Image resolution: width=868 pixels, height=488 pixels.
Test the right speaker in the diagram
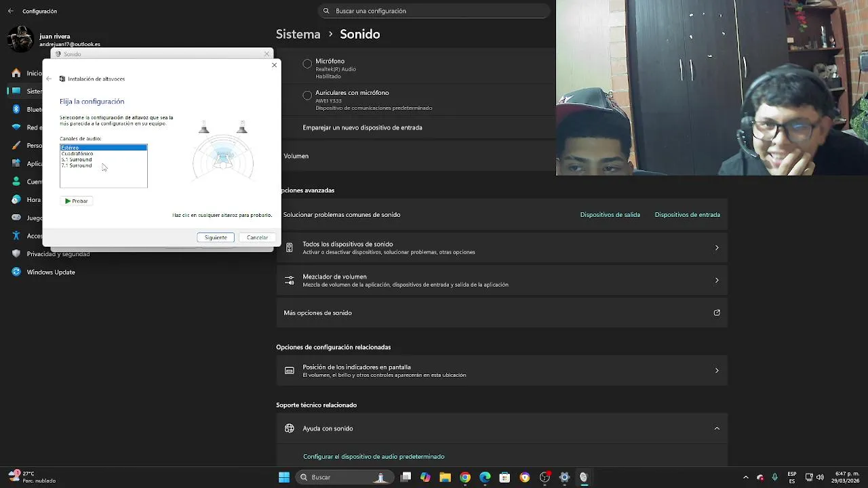coord(242,127)
